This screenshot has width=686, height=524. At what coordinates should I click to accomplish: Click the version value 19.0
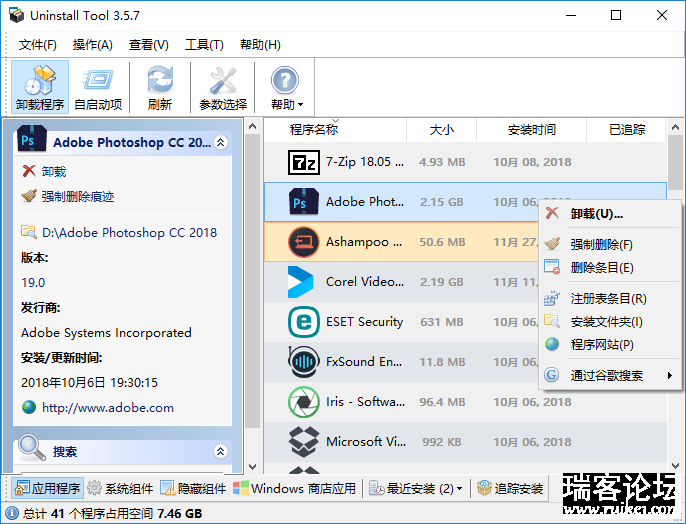click(x=33, y=283)
